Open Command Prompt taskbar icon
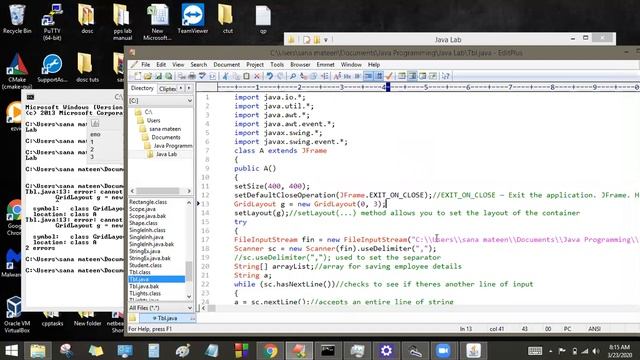The image size is (640, 360). click(x=327, y=351)
